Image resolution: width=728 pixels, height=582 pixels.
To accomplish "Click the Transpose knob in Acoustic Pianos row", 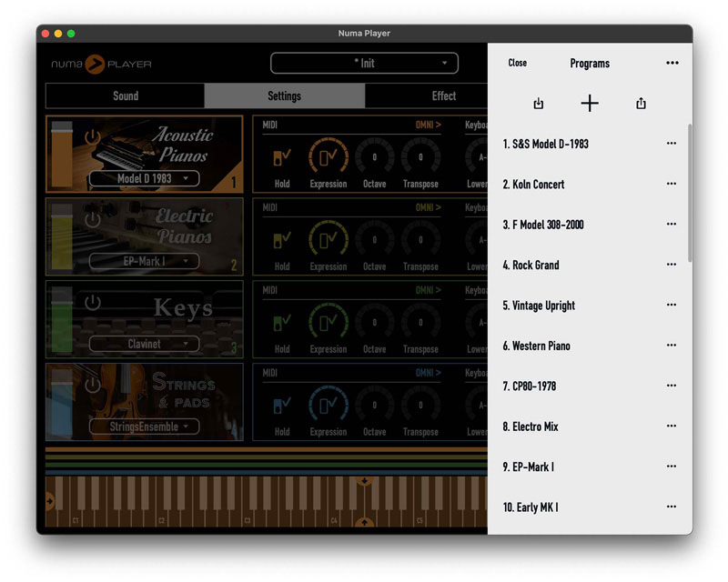I will coord(420,157).
